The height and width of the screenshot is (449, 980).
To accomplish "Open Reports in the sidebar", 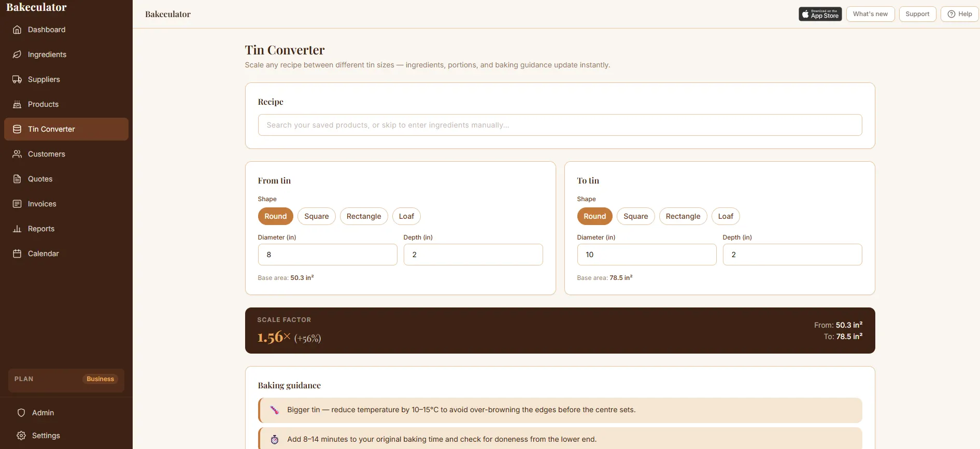I will [x=66, y=229].
